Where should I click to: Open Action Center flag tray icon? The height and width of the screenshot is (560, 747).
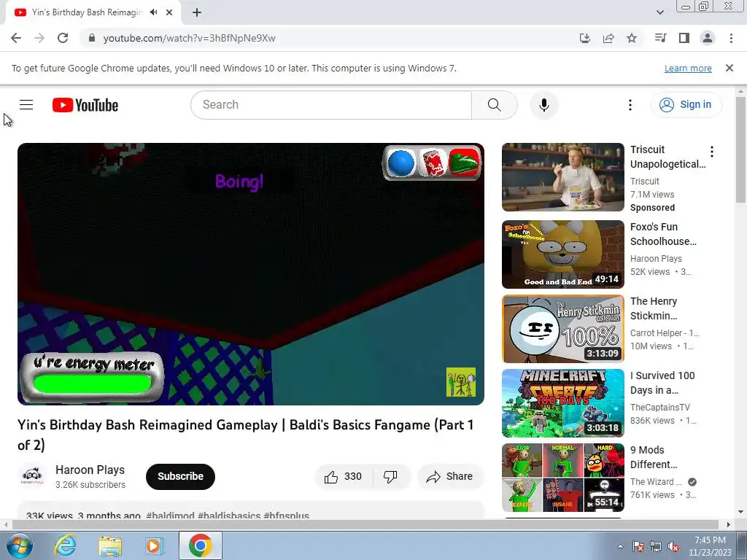pos(638,546)
